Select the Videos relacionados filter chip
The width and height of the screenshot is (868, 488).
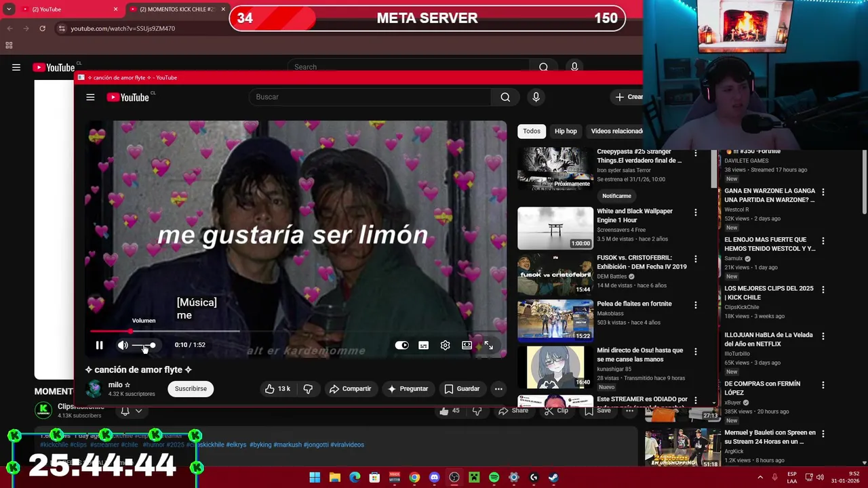click(616, 131)
